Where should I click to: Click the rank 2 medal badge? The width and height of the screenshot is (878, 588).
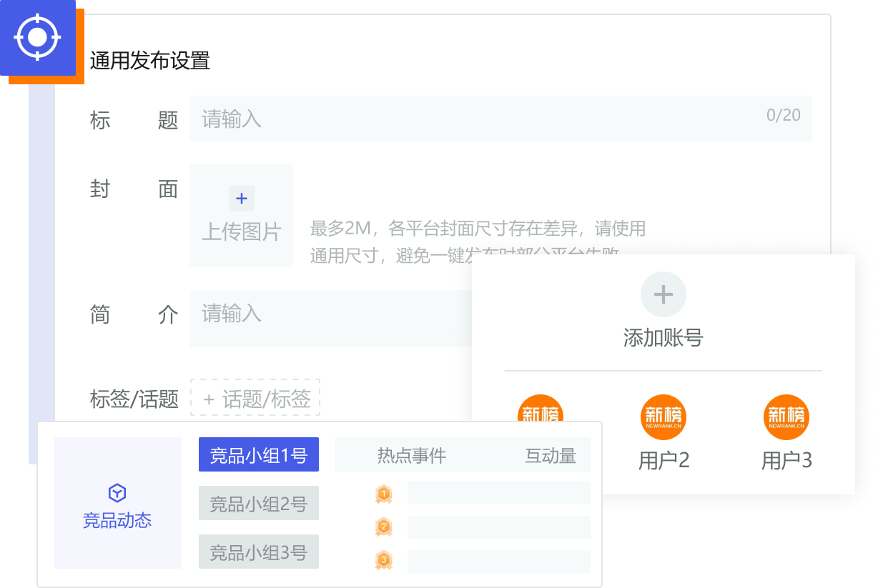click(384, 527)
